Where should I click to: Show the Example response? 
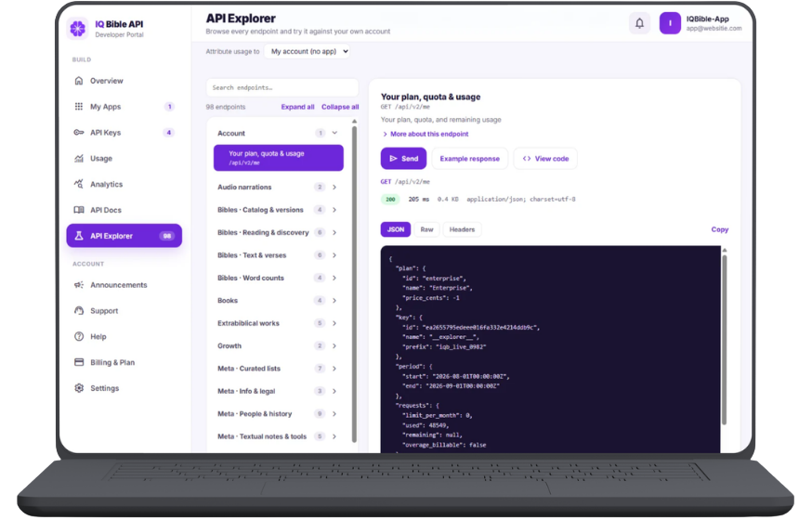(x=470, y=159)
